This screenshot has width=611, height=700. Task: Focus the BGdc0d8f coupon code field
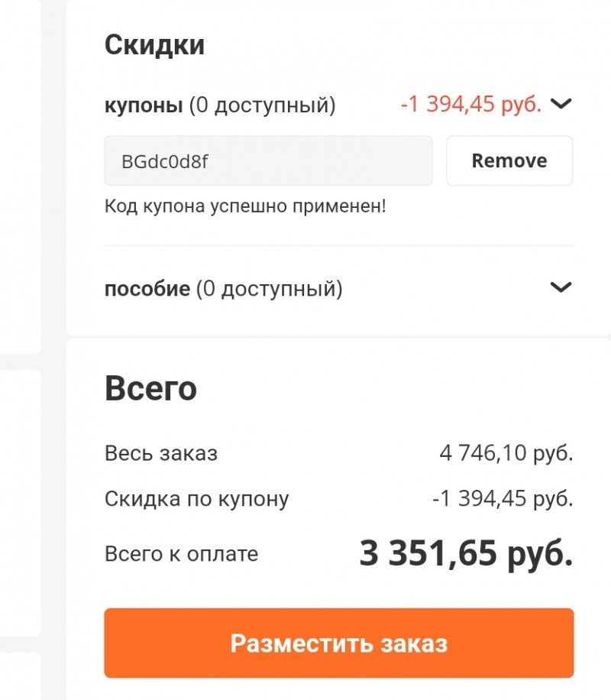(269, 160)
